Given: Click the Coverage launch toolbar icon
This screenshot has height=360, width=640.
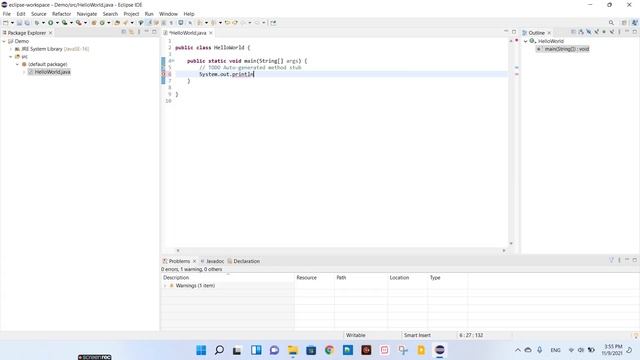Looking at the screenshot, I should click(x=64, y=23).
